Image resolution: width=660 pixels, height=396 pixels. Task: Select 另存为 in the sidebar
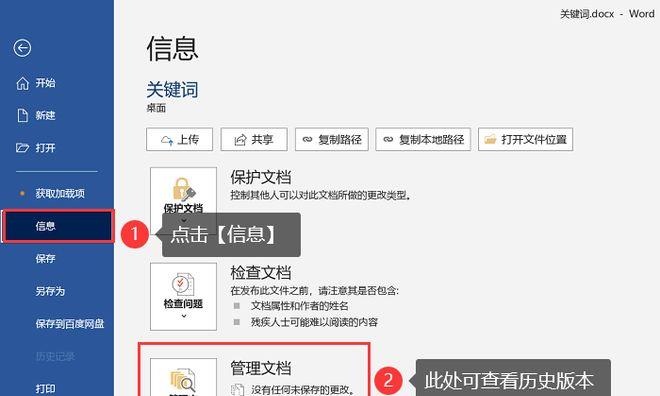pos(50,291)
